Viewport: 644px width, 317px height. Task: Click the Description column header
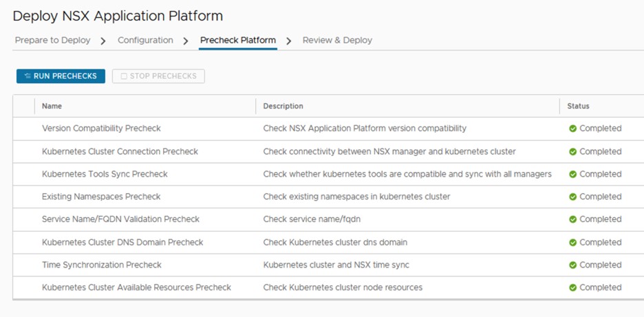[283, 106]
